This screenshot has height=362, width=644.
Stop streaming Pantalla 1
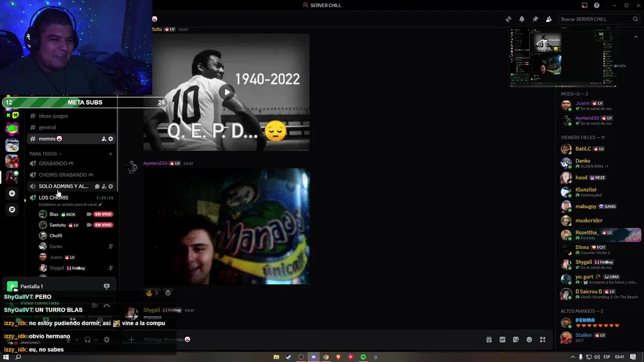(x=107, y=286)
